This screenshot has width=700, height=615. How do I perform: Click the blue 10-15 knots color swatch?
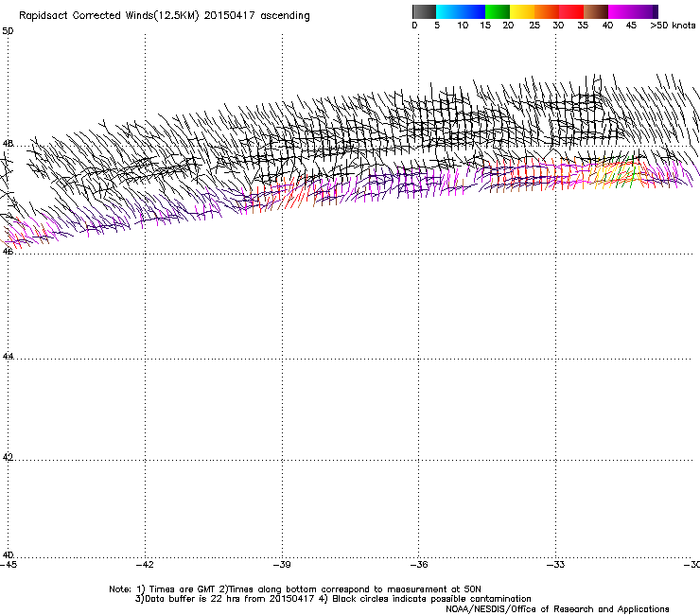click(x=473, y=11)
